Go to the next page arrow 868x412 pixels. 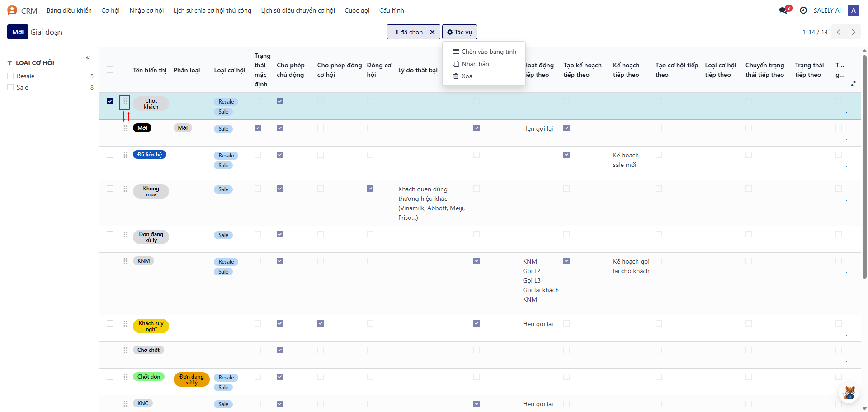(853, 32)
